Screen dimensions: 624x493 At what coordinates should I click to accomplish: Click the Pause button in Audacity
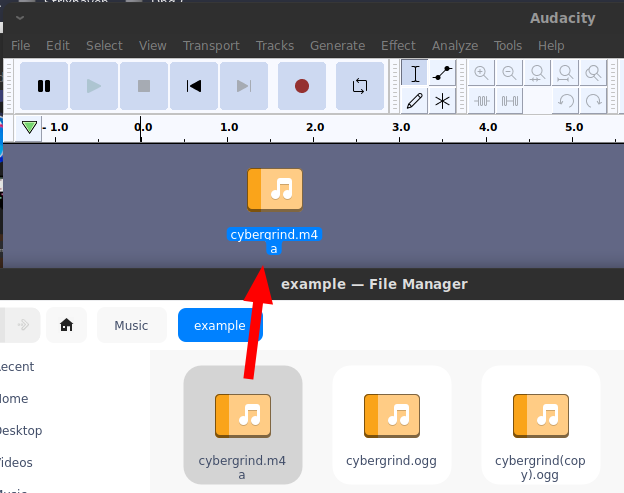[x=44, y=86]
